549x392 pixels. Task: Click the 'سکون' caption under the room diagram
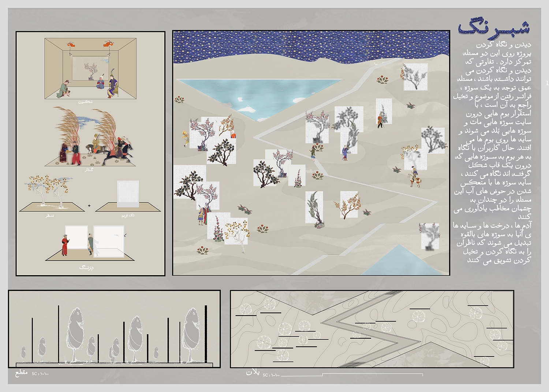tap(86, 102)
